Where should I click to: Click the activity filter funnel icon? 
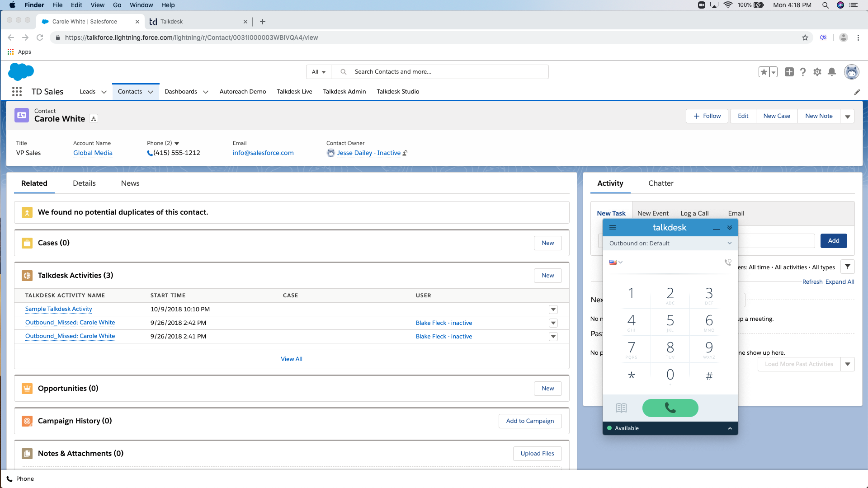click(848, 267)
